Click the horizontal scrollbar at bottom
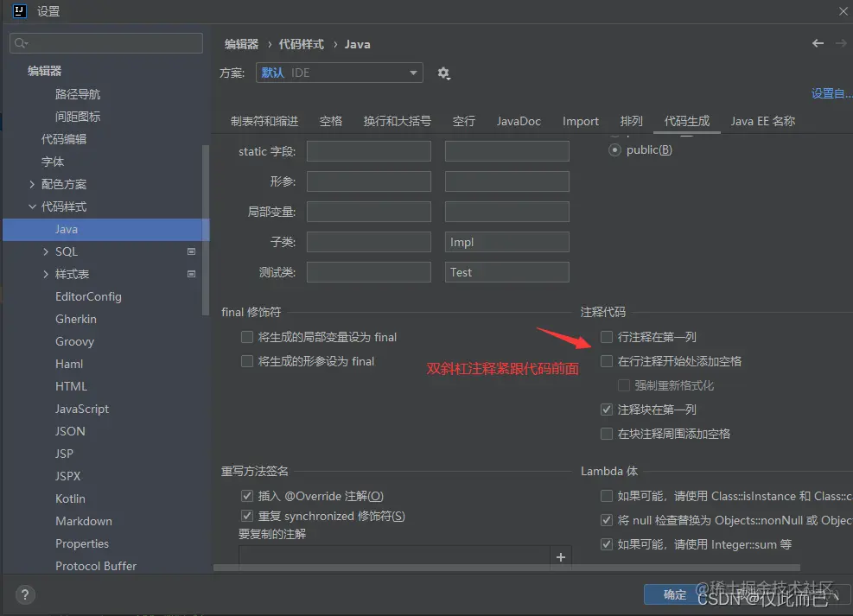 click(x=506, y=567)
